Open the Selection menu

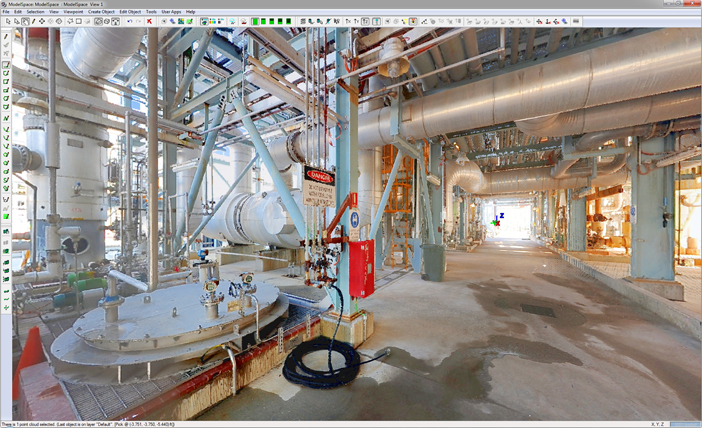(35, 11)
